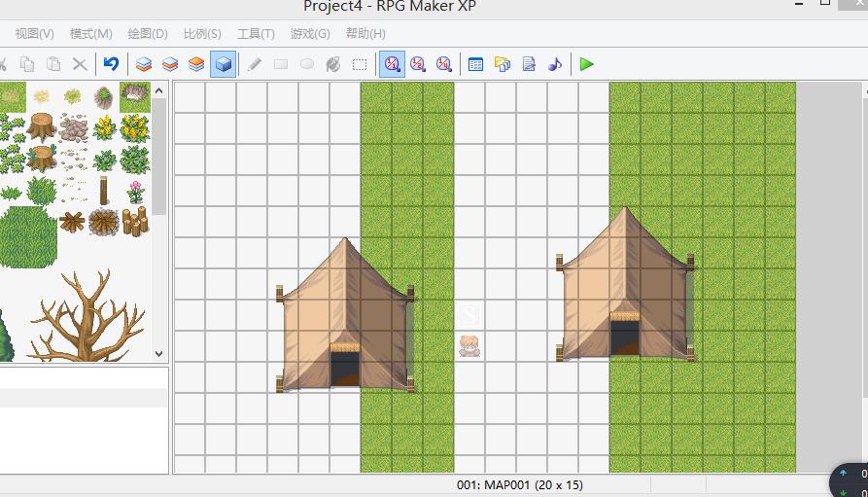Set map zoom to 1/2 scale
This screenshot has width=868, height=497.
coord(418,64)
